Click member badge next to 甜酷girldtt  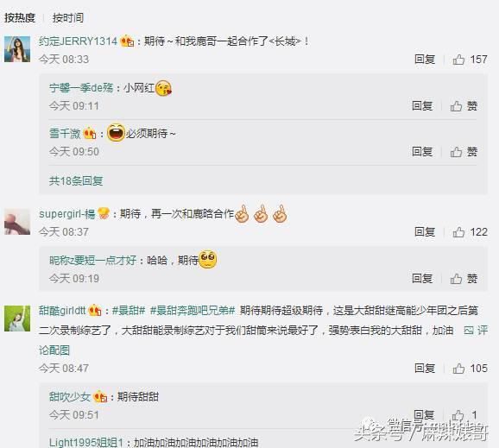pyautogui.click(x=95, y=310)
